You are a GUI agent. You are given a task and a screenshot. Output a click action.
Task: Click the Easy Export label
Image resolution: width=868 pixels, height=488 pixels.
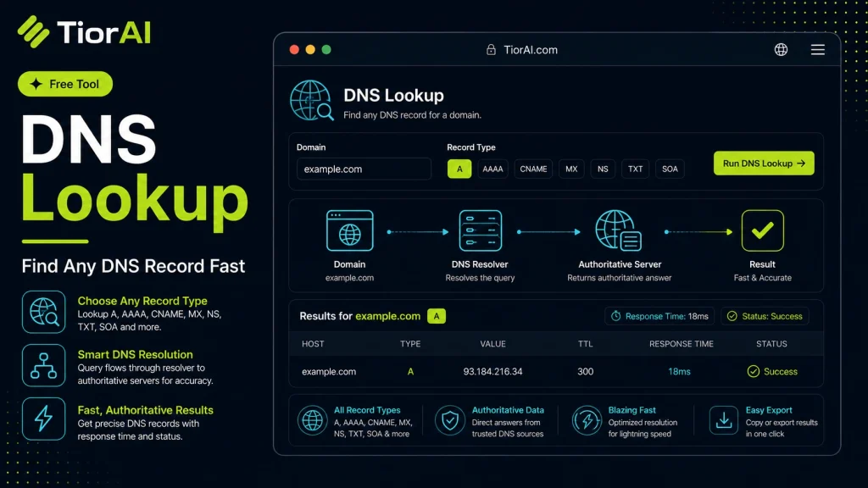(768, 410)
